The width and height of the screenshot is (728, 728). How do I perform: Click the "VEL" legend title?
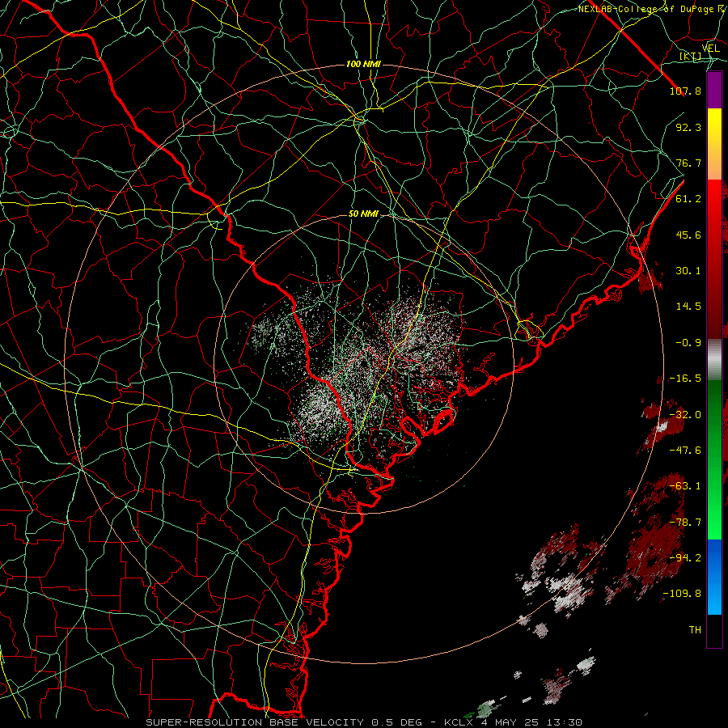coord(710,49)
